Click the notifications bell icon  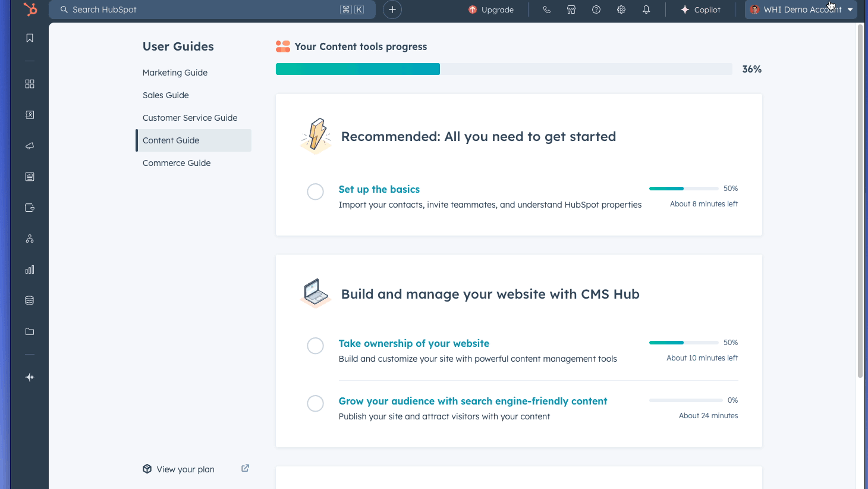646,10
